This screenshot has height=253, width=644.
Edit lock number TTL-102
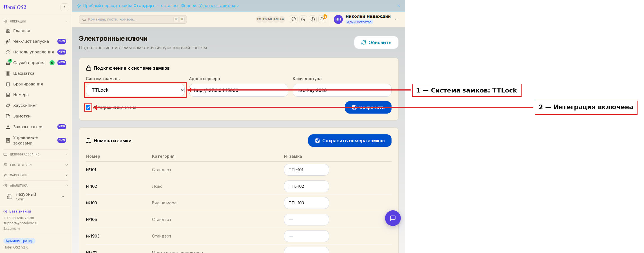pos(307,186)
